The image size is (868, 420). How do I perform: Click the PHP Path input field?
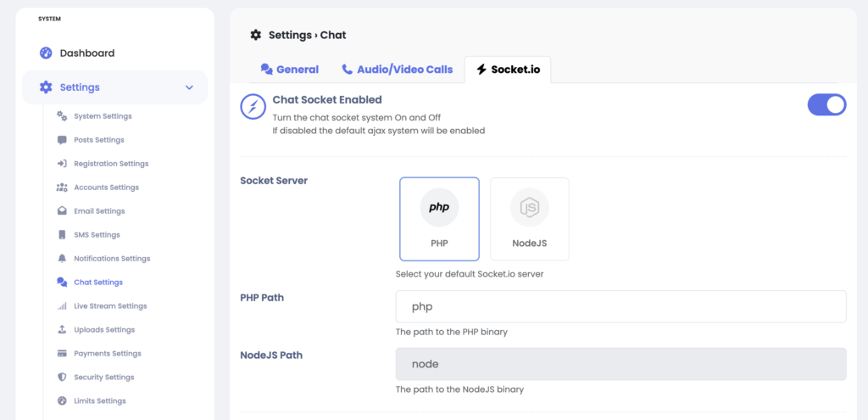tap(620, 306)
